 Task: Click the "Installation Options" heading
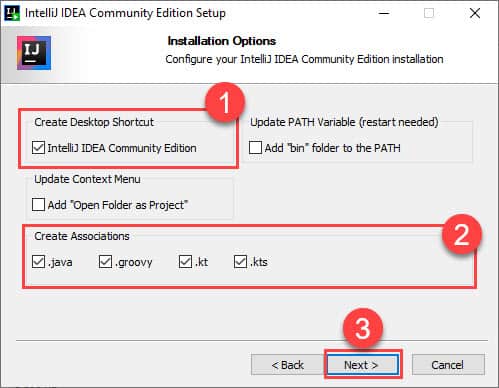tap(222, 41)
